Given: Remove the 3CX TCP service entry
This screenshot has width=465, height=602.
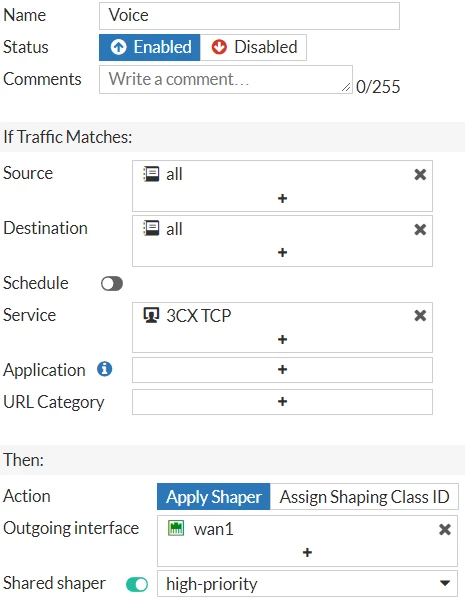Looking at the screenshot, I should pos(420,316).
